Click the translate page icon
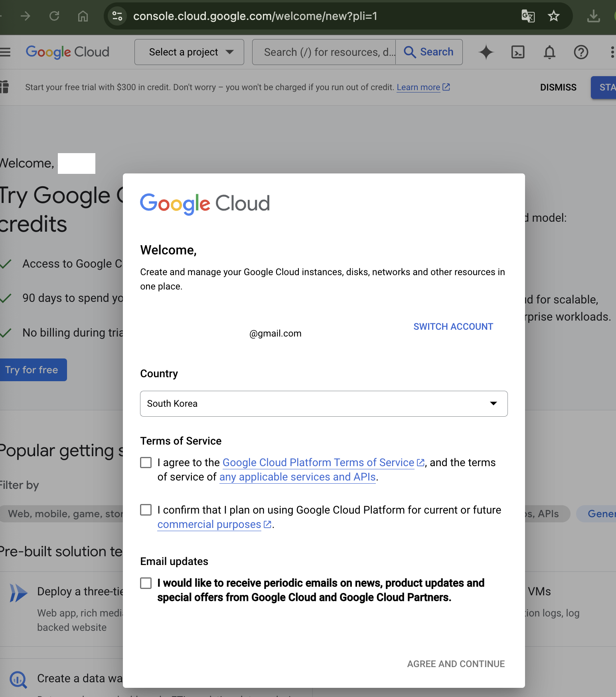Image resolution: width=616 pixels, height=697 pixels. point(528,16)
